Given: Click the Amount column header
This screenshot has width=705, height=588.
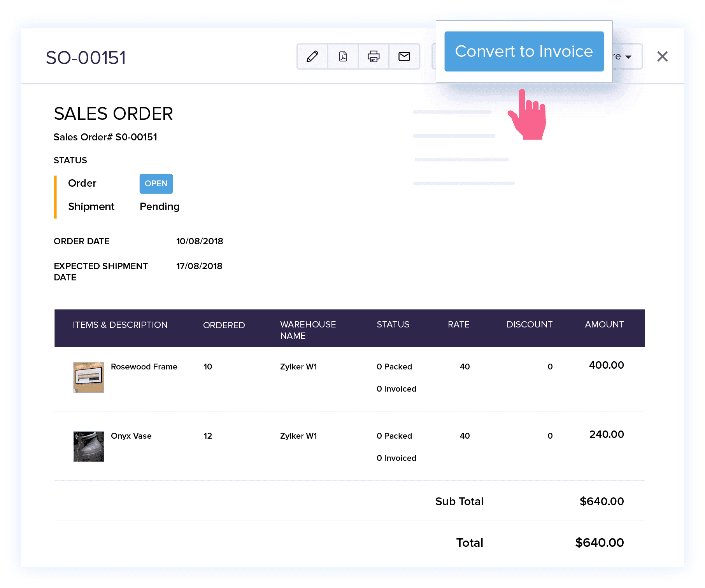Looking at the screenshot, I should 604,325.
